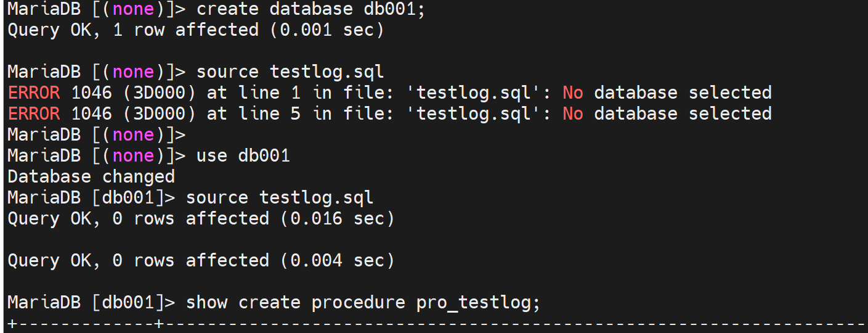This screenshot has height=333, width=868.
Task: Click the red "No" in the first error line
Action: point(573,93)
